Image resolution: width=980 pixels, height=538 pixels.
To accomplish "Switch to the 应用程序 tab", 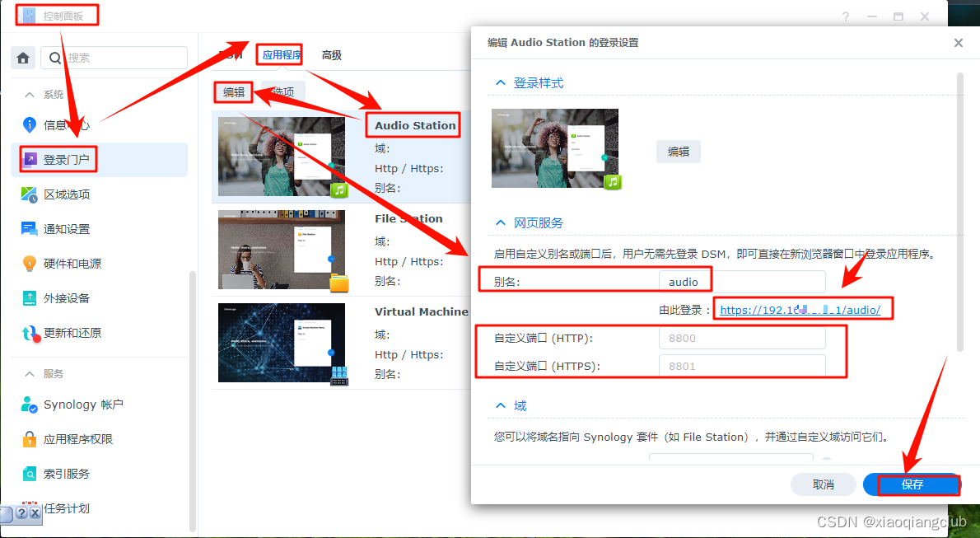I will click(x=279, y=55).
